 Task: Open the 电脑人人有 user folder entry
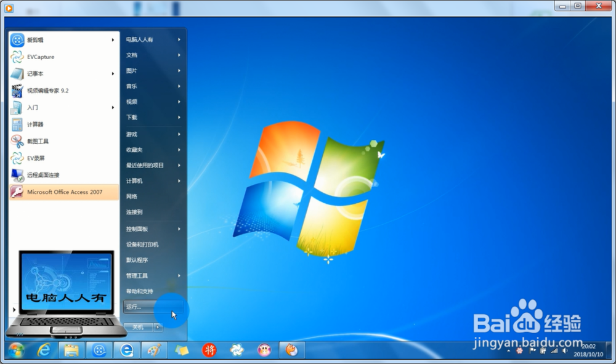(x=153, y=39)
